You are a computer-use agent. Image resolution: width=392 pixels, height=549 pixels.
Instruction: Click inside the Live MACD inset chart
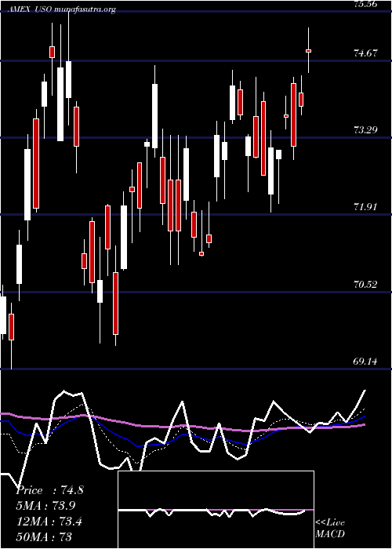[x=216, y=510]
